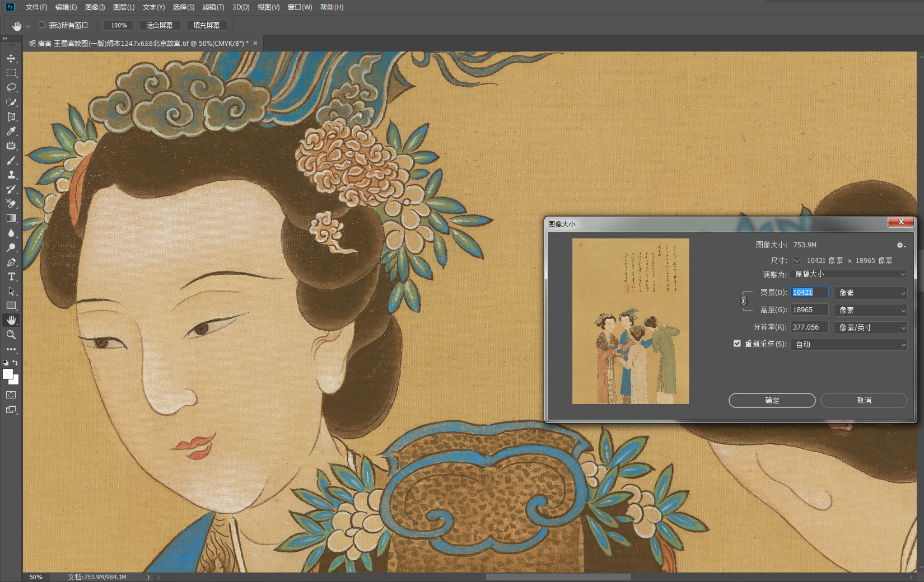Open the 窗口(W) menu

click(300, 7)
